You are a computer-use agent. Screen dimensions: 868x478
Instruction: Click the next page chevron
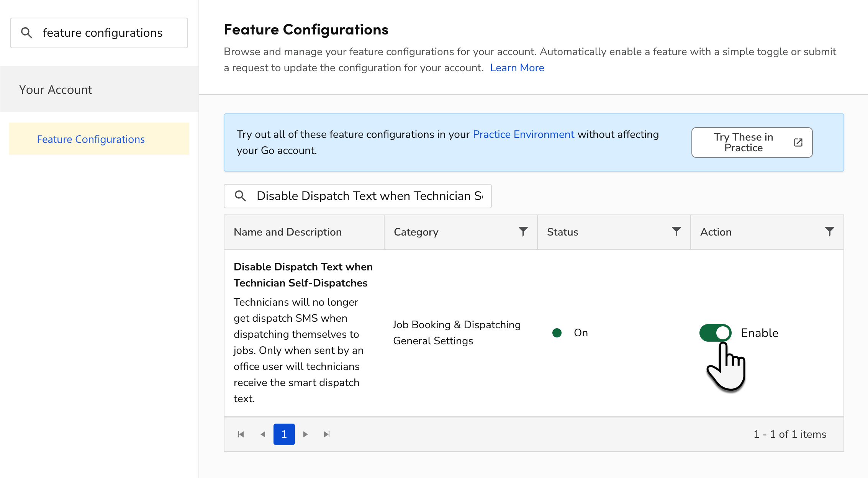(x=305, y=434)
